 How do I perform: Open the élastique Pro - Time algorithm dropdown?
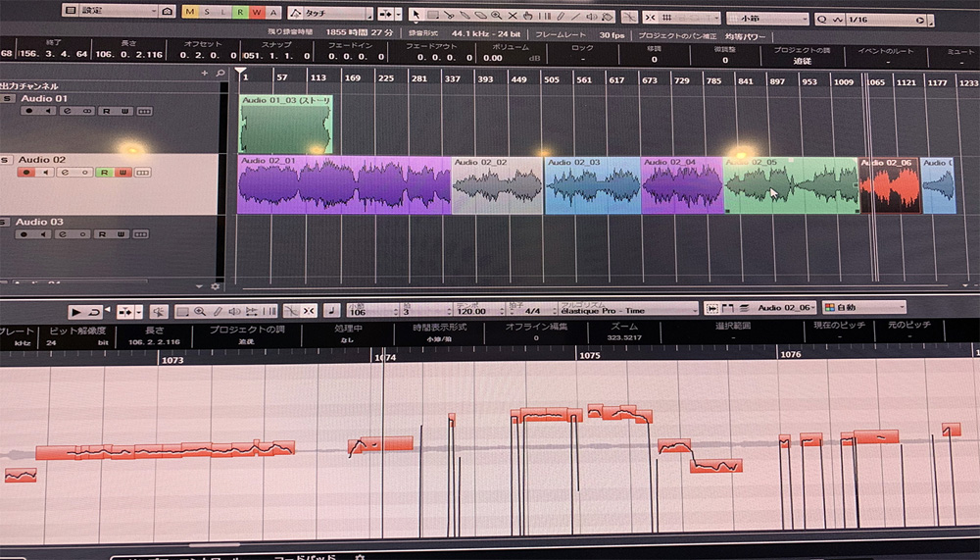[627, 310]
